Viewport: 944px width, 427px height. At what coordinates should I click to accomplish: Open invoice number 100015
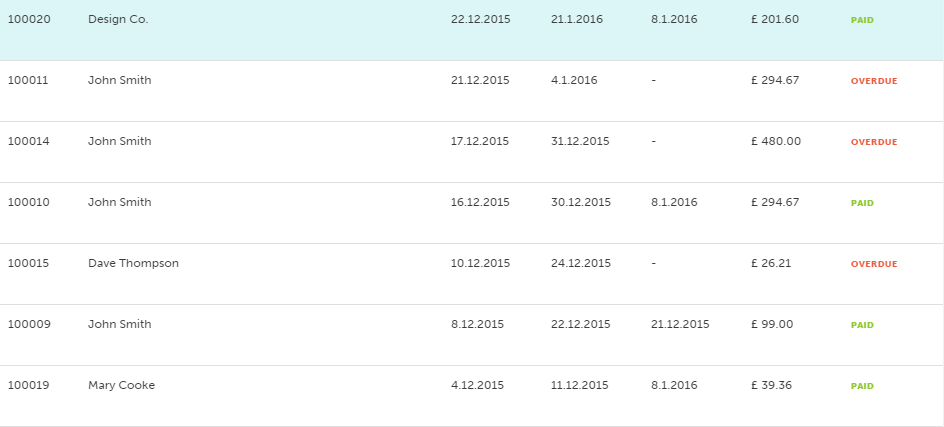tap(28, 263)
